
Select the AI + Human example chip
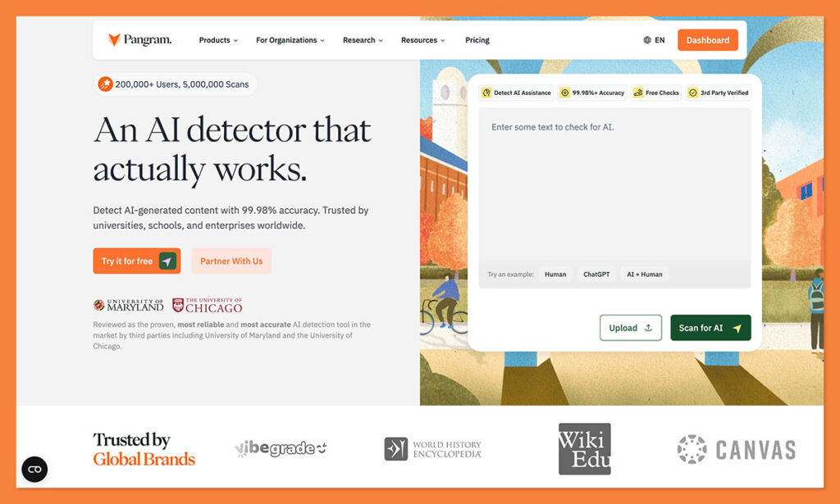coord(644,275)
